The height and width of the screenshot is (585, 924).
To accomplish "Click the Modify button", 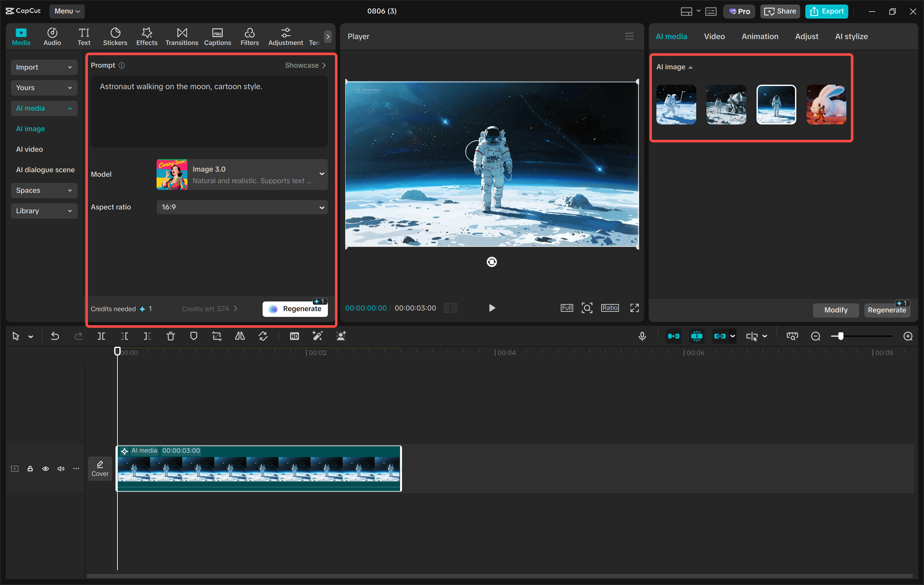I will tap(835, 310).
